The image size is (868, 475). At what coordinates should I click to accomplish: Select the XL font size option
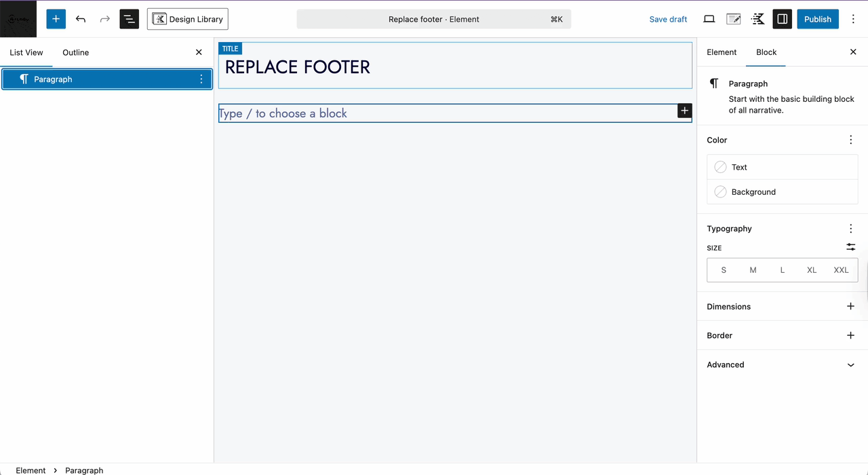point(812,269)
